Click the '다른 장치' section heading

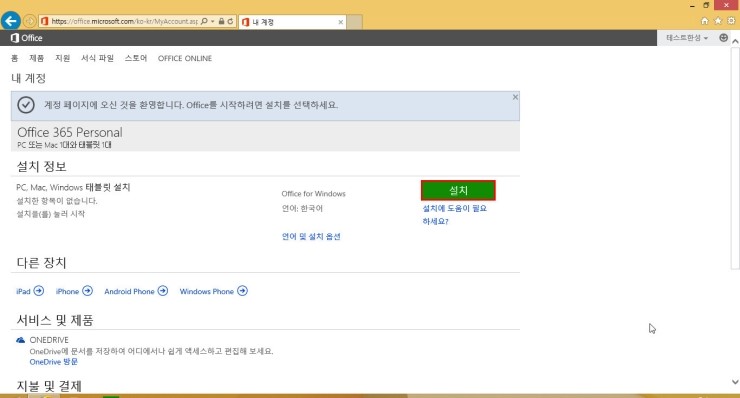42,263
